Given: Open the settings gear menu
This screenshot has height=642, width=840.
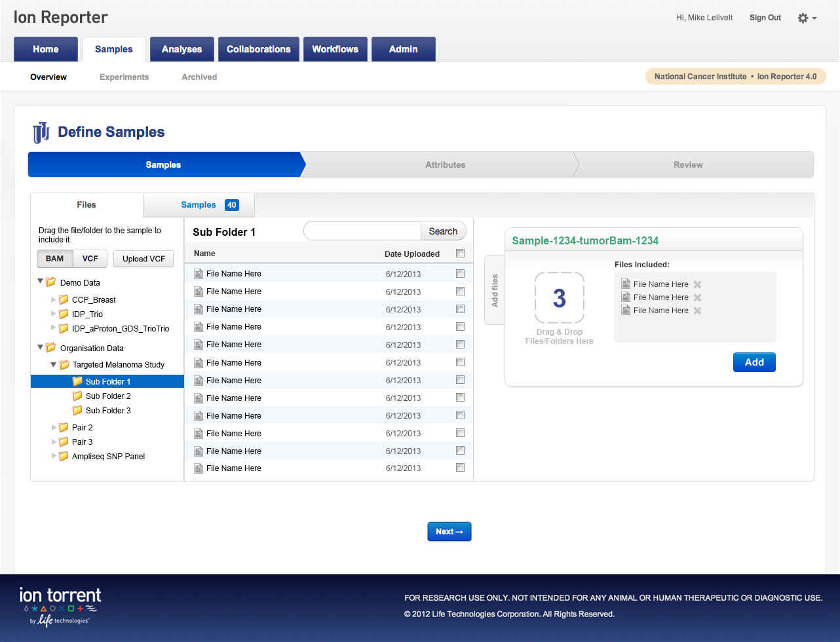Looking at the screenshot, I should click(807, 18).
